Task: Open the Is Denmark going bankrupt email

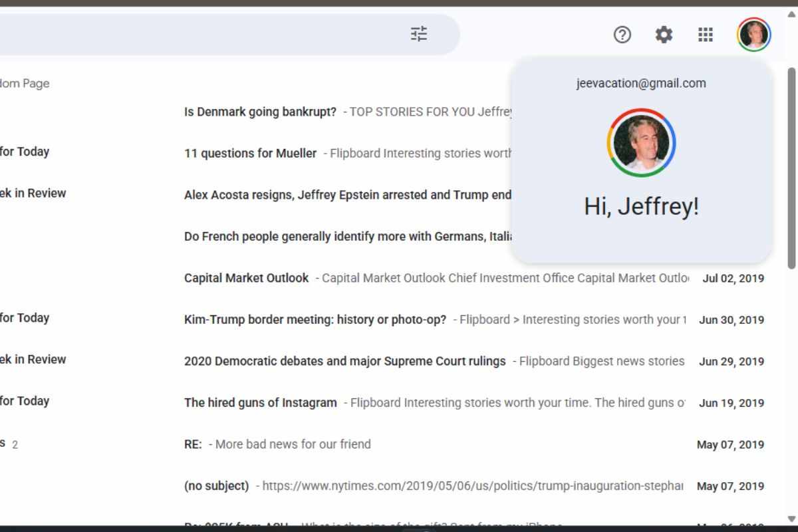Action: [260, 112]
